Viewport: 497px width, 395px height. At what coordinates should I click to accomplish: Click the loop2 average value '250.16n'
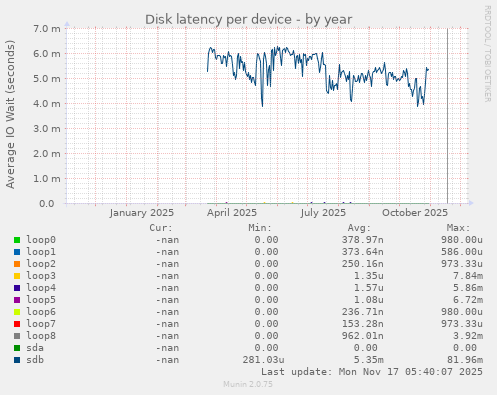pos(363,264)
